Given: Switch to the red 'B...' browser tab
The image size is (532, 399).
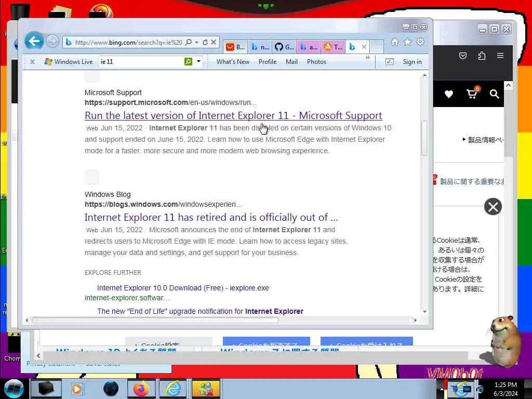Looking at the screenshot, I should pos(235,47).
